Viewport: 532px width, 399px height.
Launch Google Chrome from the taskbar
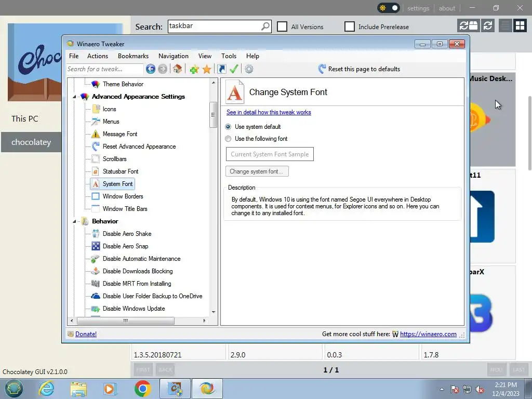tap(142, 389)
